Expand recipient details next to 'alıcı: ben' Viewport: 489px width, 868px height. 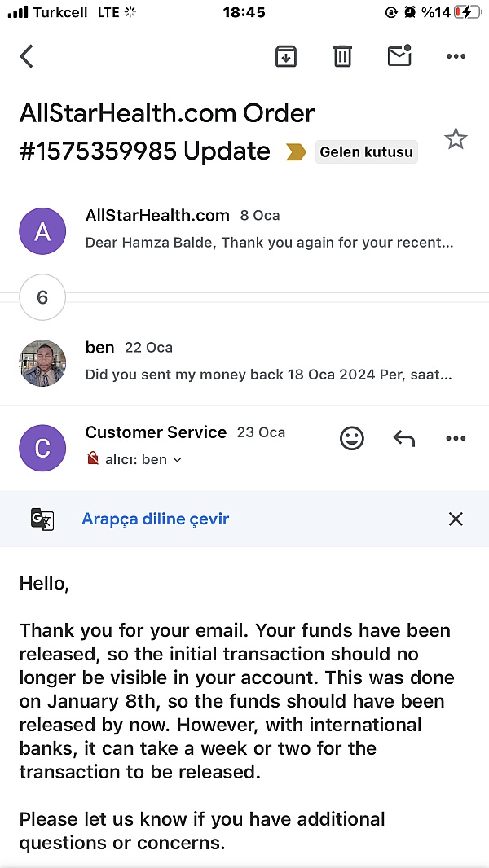178,460
